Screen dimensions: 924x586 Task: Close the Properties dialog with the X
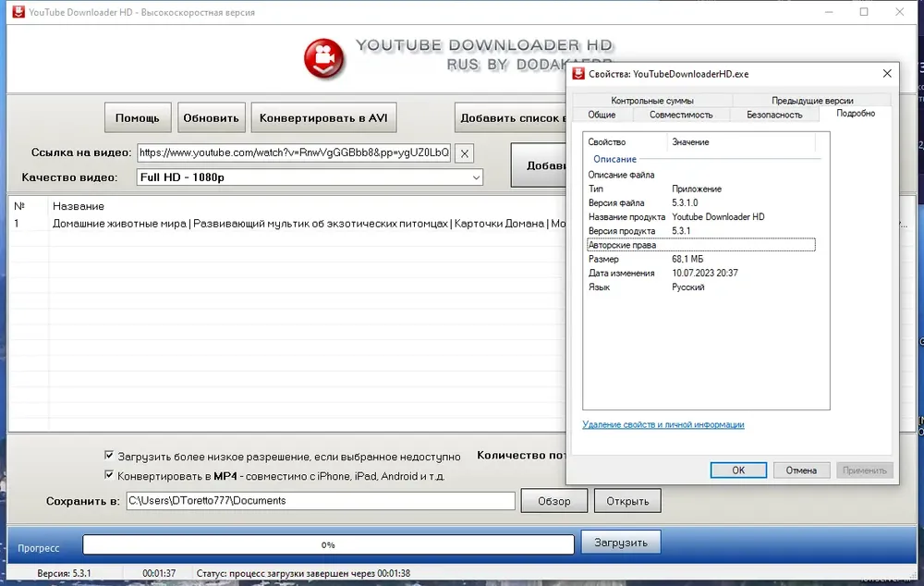(887, 74)
